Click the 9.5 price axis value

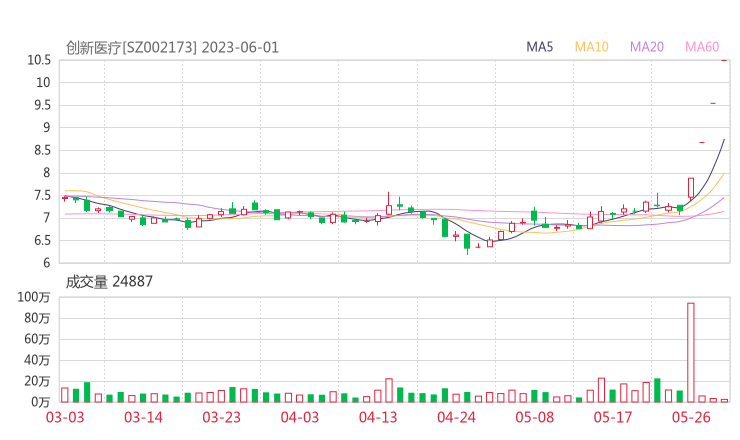(x=42, y=105)
